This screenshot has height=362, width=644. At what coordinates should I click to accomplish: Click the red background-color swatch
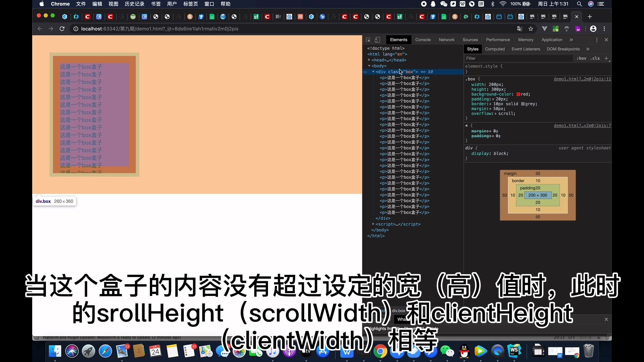coord(519,94)
